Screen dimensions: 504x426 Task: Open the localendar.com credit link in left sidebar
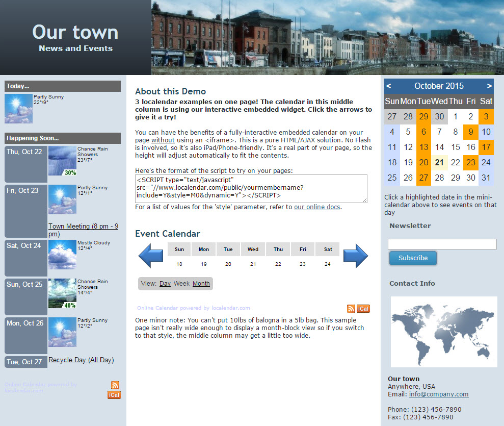click(x=41, y=387)
